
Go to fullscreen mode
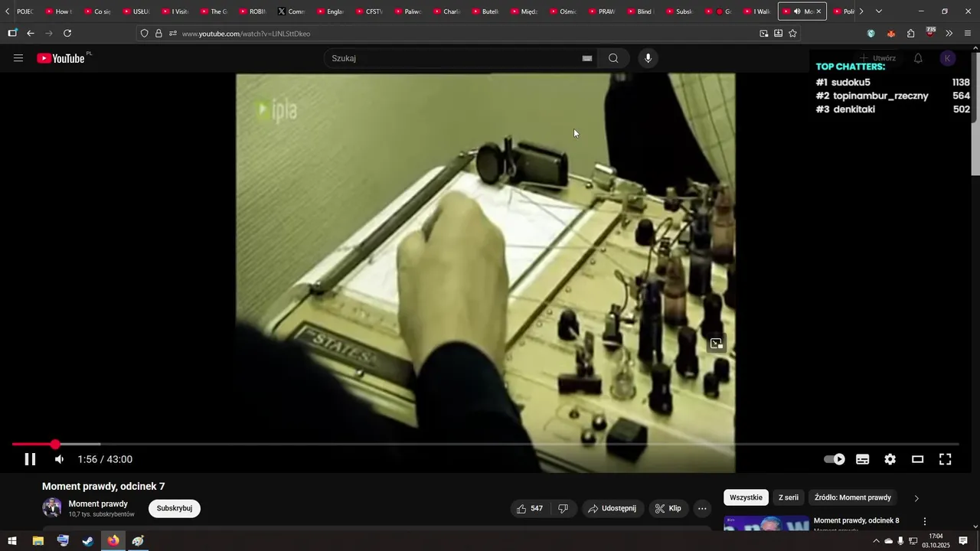coord(946,459)
